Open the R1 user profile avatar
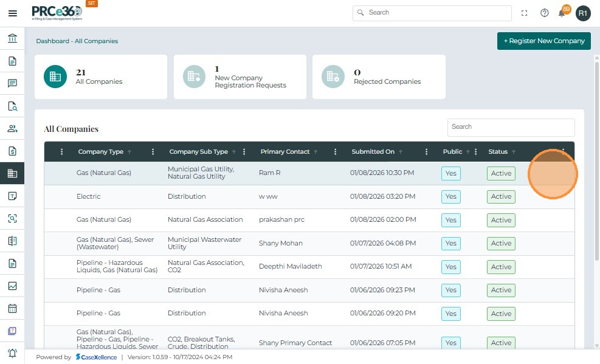The width and height of the screenshot is (600, 364). [x=583, y=13]
